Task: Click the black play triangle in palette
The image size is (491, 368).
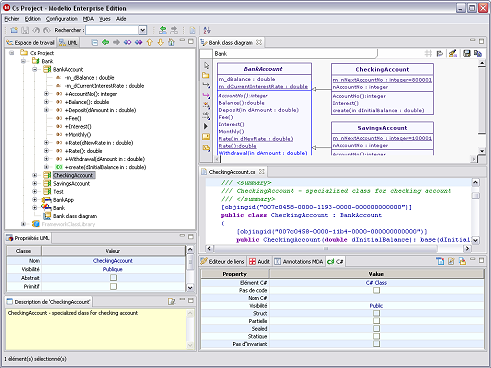Action: point(206,126)
